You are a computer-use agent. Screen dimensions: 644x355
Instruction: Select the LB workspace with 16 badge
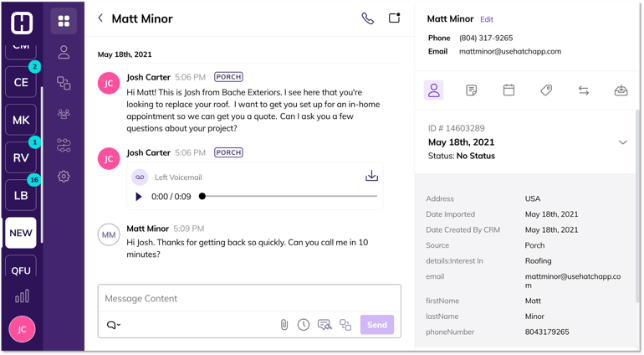click(x=21, y=195)
